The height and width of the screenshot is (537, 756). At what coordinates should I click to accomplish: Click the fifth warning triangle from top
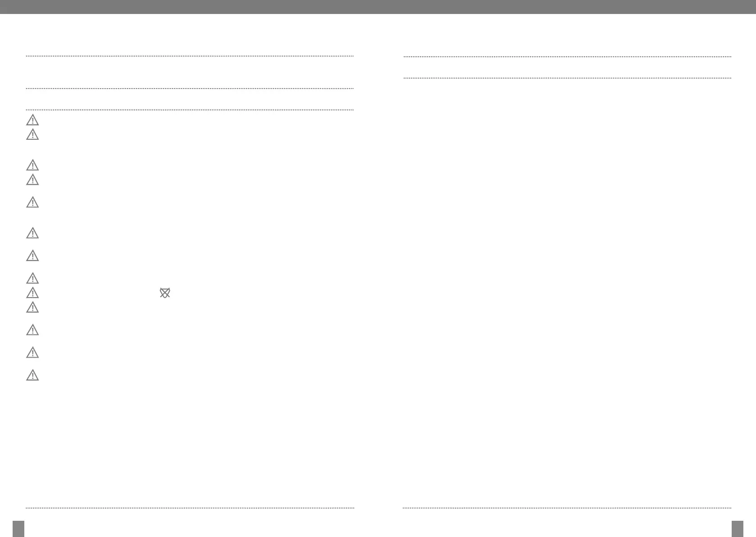click(x=32, y=202)
